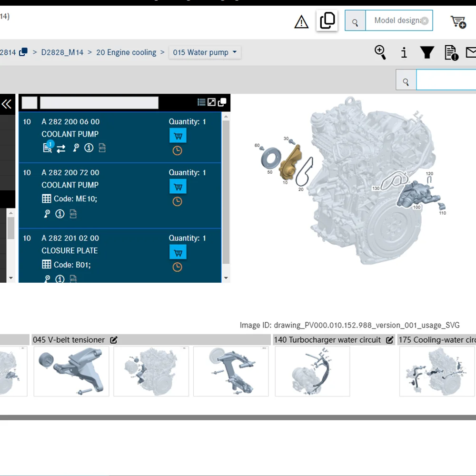Click parts list scrollbar up arrow

(226, 117)
